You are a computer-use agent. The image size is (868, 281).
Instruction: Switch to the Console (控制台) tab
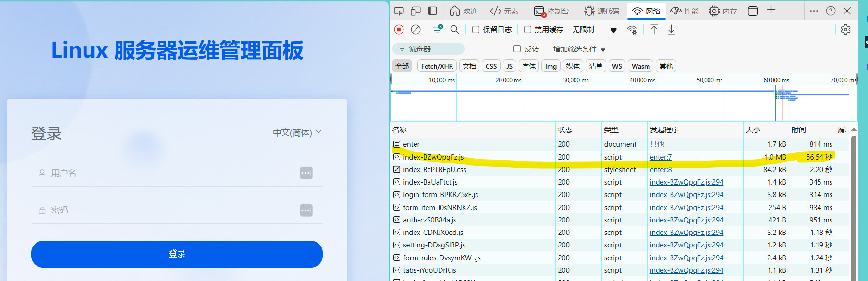[x=551, y=11]
